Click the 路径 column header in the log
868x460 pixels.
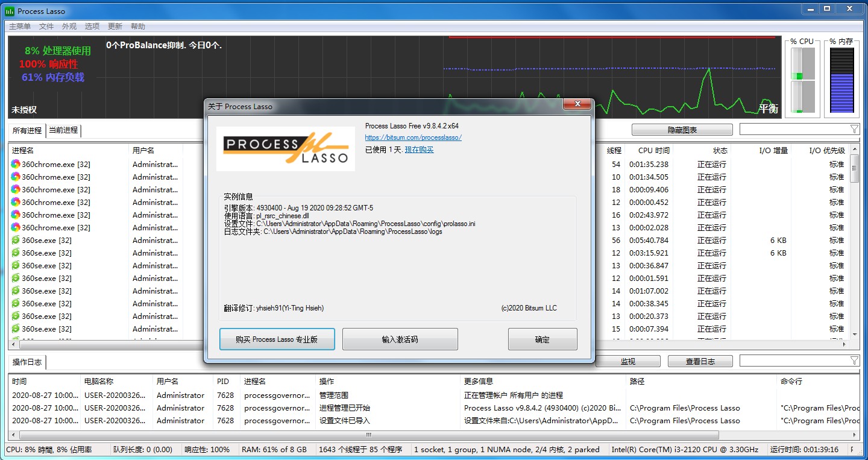(701, 381)
